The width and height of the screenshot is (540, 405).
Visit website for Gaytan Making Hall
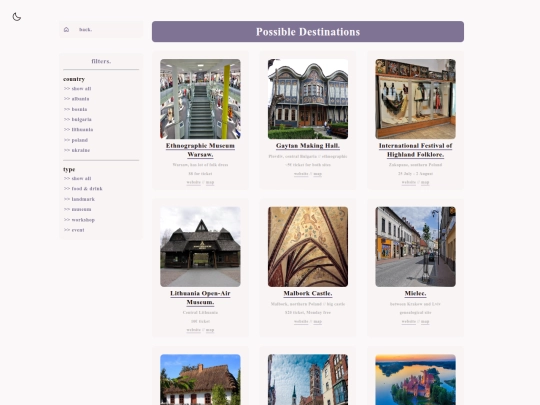[x=301, y=174]
